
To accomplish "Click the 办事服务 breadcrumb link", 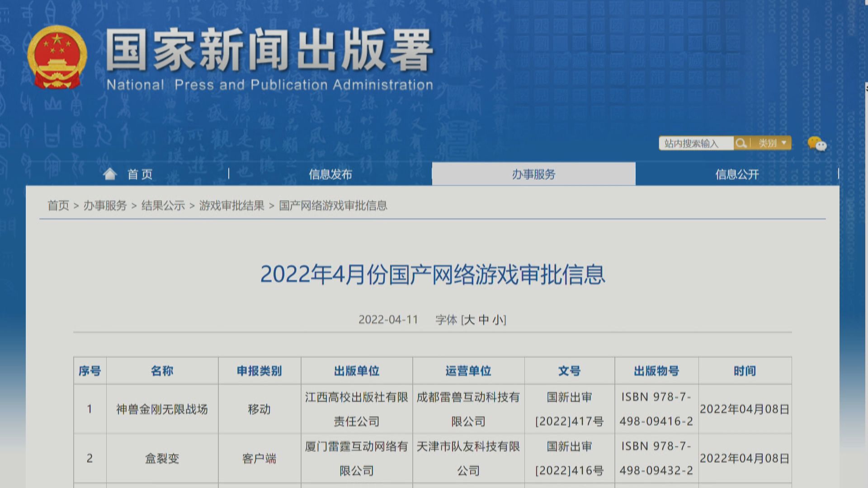I will pos(105,206).
